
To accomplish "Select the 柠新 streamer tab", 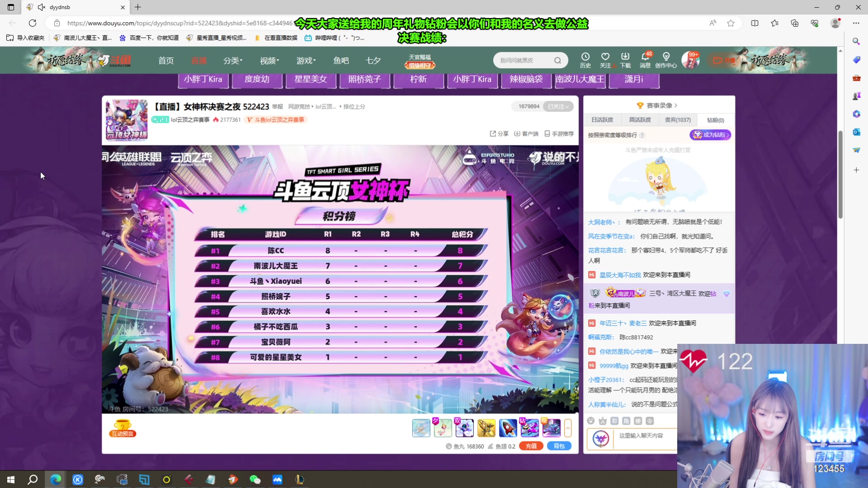I will [418, 80].
